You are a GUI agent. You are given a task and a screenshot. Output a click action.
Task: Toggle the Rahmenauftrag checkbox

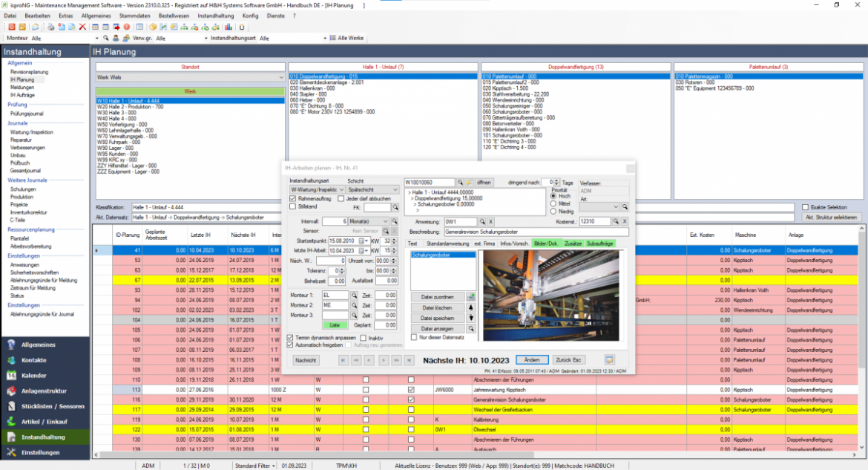pyautogui.click(x=292, y=198)
